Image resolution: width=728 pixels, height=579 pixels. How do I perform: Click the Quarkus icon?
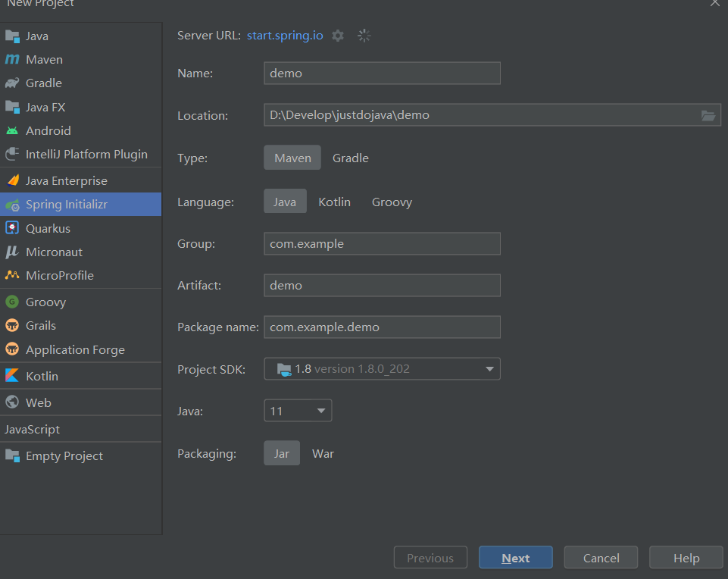coord(12,228)
